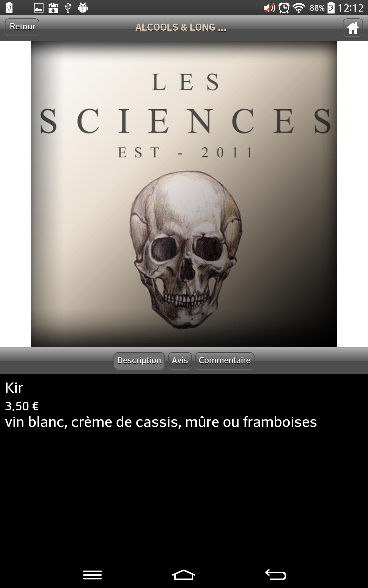Open the Commentaire tab

click(x=224, y=360)
